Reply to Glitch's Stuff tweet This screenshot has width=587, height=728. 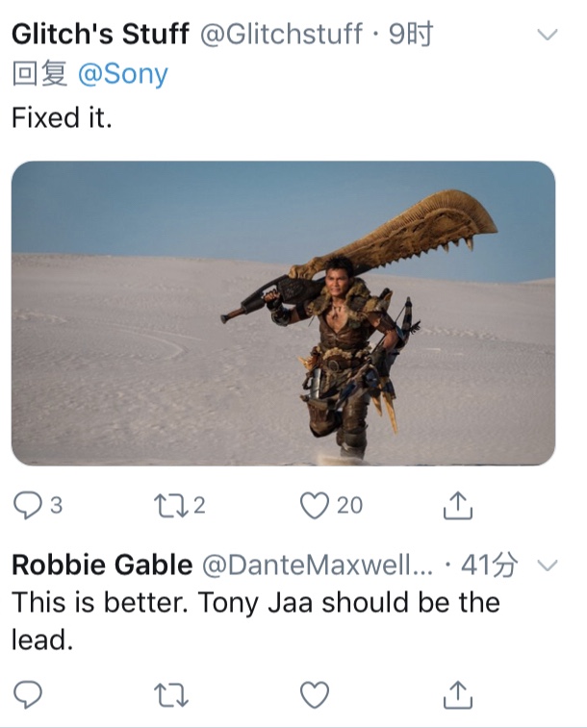pyautogui.click(x=28, y=505)
